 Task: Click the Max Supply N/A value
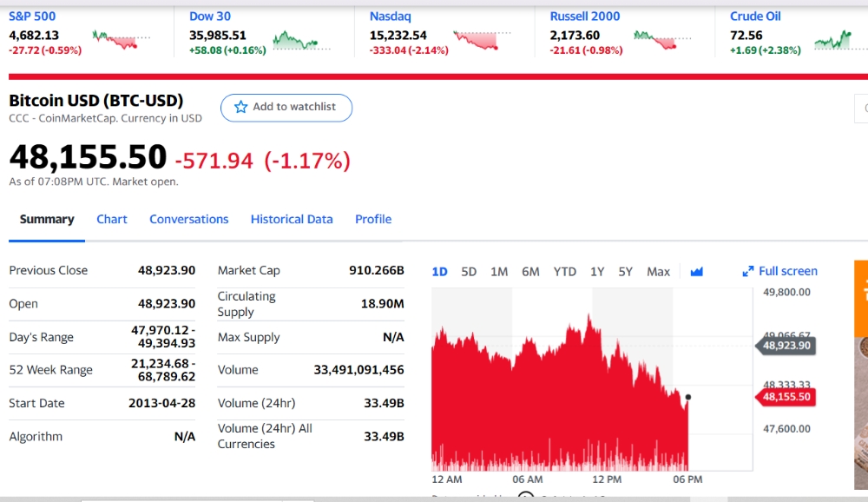[x=393, y=337]
